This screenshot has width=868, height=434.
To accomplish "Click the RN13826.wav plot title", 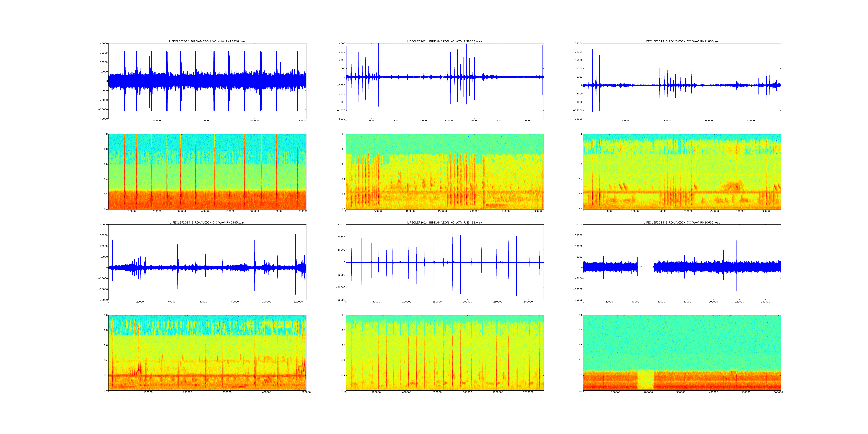I will 207,41.
